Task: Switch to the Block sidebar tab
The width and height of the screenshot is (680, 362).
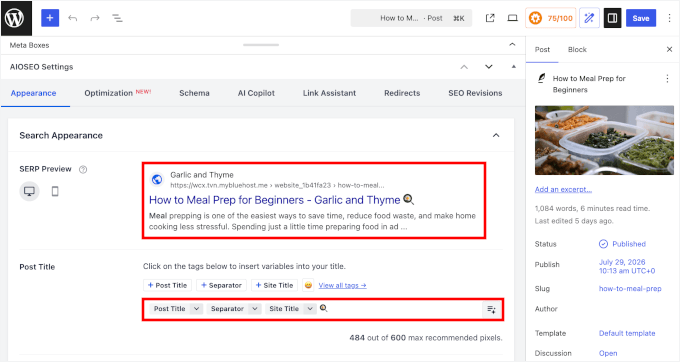Action: [x=577, y=49]
